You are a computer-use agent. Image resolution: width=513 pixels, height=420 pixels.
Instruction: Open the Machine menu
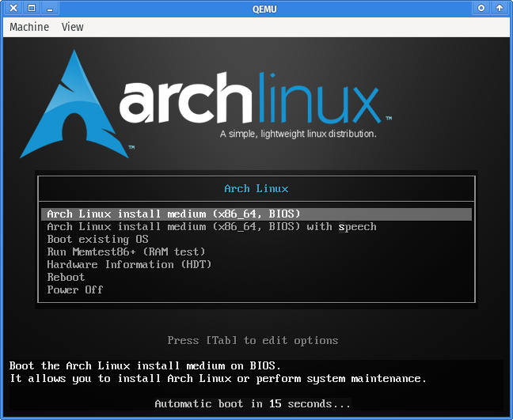(29, 27)
